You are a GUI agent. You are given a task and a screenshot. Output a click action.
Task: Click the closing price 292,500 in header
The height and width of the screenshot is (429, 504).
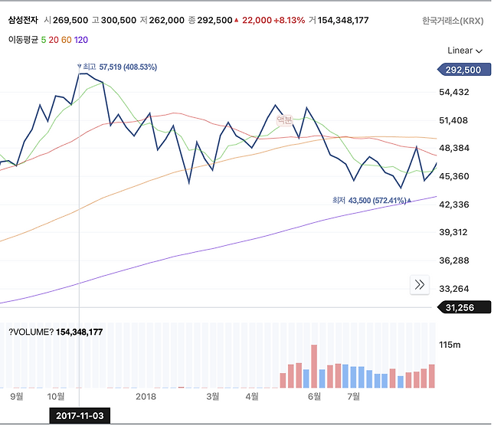click(214, 20)
